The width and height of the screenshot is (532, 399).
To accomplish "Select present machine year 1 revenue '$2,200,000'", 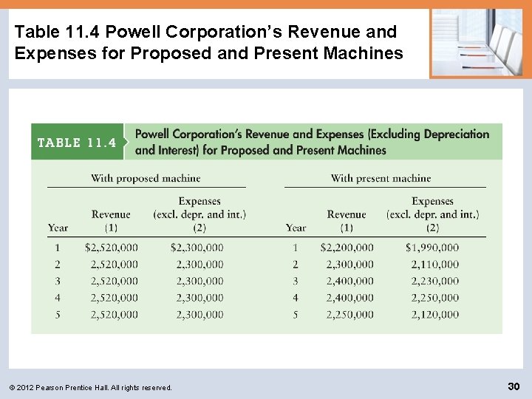I will pyautogui.click(x=347, y=248).
